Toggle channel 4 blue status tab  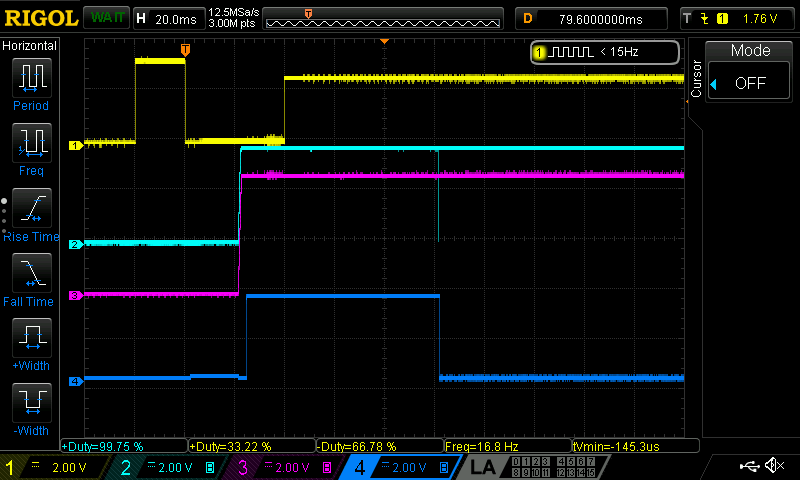[x=403, y=467]
